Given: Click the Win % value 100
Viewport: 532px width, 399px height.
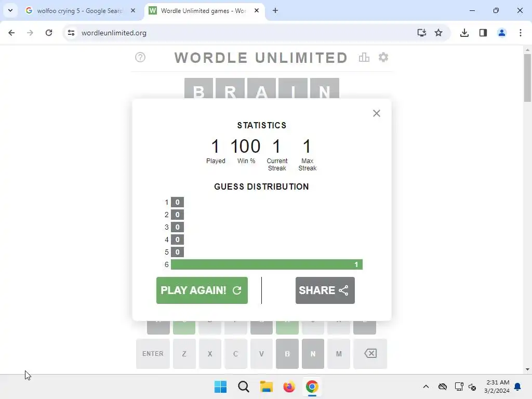Looking at the screenshot, I should click(x=245, y=146).
